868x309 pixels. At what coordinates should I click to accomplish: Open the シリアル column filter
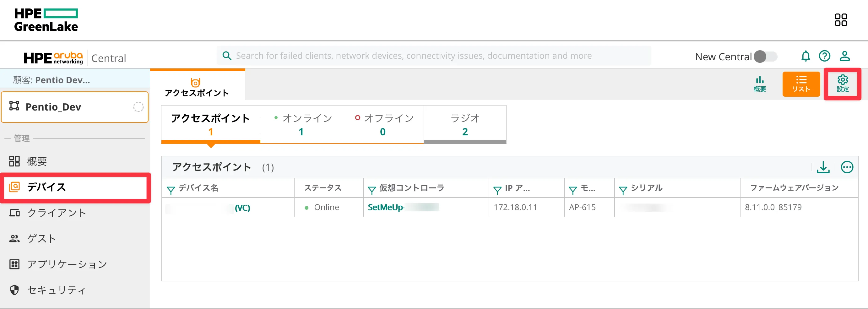click(623, 190)
